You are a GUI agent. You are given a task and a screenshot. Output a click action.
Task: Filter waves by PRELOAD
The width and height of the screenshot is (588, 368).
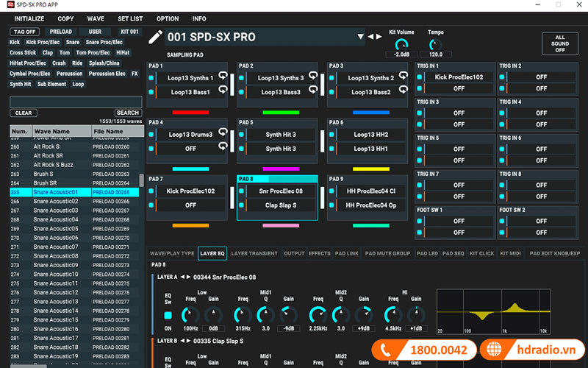tap(61, 32)
